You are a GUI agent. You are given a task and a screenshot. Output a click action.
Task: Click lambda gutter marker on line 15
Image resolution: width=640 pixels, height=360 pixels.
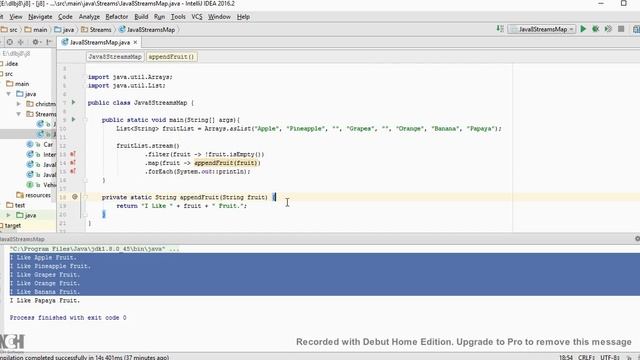click(73, 171)
